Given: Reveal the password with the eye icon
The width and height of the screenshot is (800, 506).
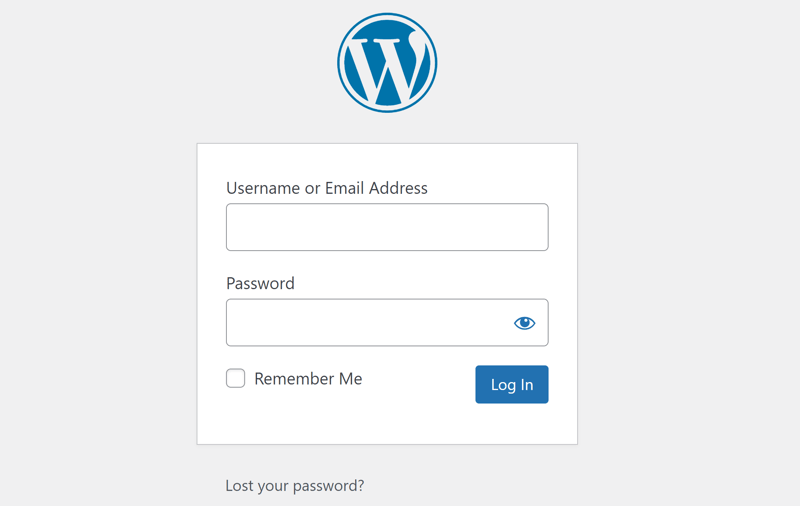Looking at the screenshot, I should [x=524, y=323].
